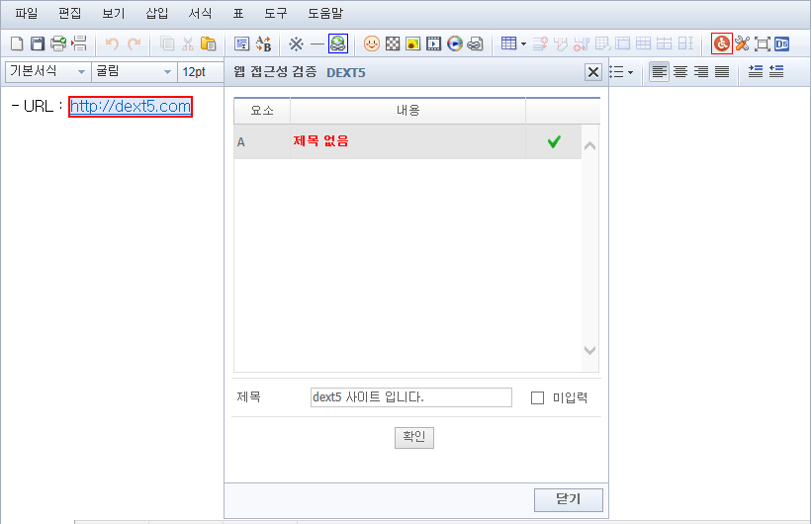Click the checkerboard background icon
Screen dimensions: 812x524
[393, 44]
